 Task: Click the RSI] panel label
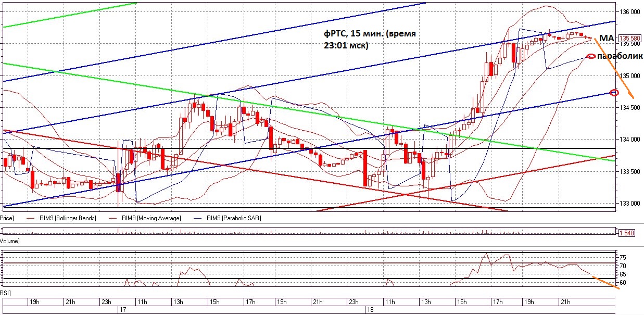click(x=5, y=293)
